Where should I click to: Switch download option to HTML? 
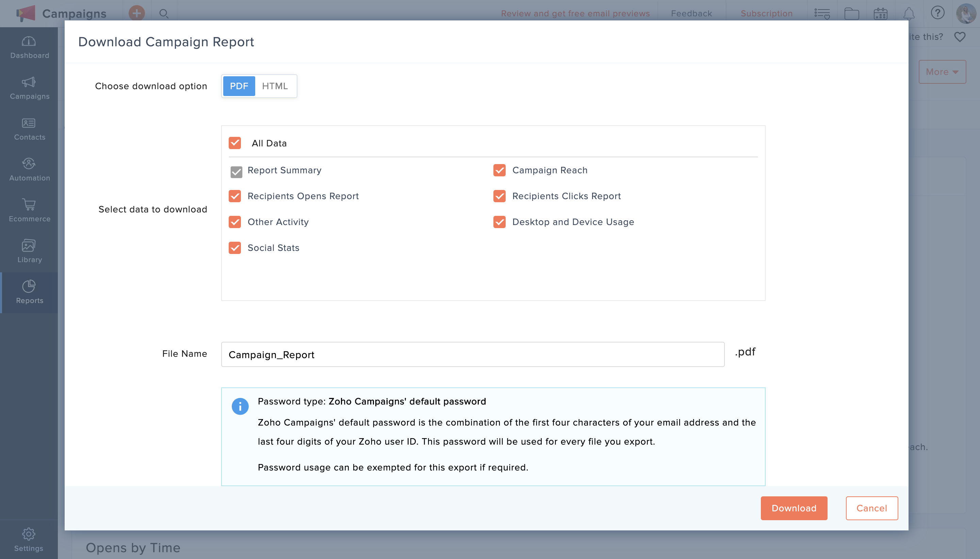(x=275, y=86)
